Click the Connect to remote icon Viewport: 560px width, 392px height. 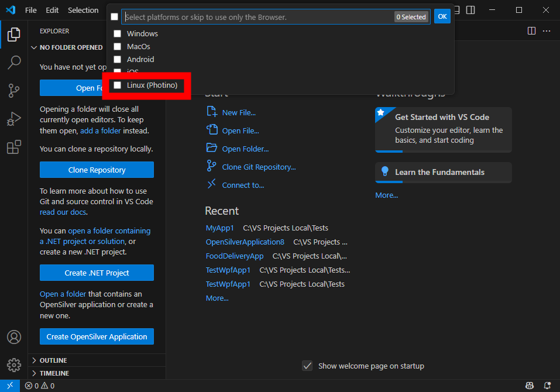[x=211, y=184]
